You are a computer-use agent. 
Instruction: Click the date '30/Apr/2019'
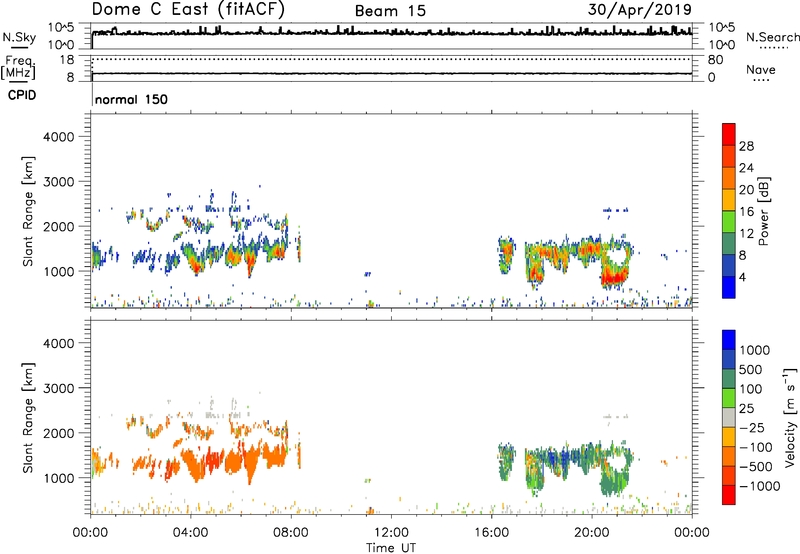[640, 10]
